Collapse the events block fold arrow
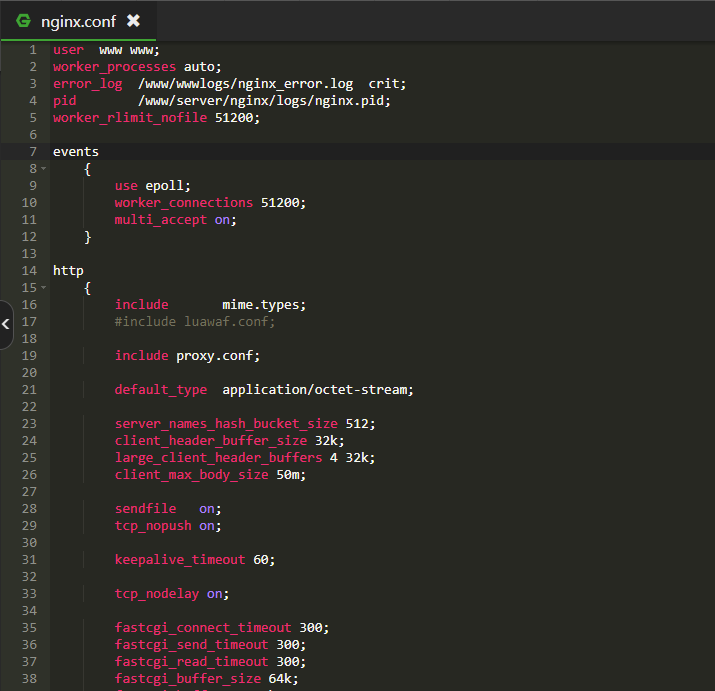Image resolution: width=715 pixels, height=691 pixels. 43,169
